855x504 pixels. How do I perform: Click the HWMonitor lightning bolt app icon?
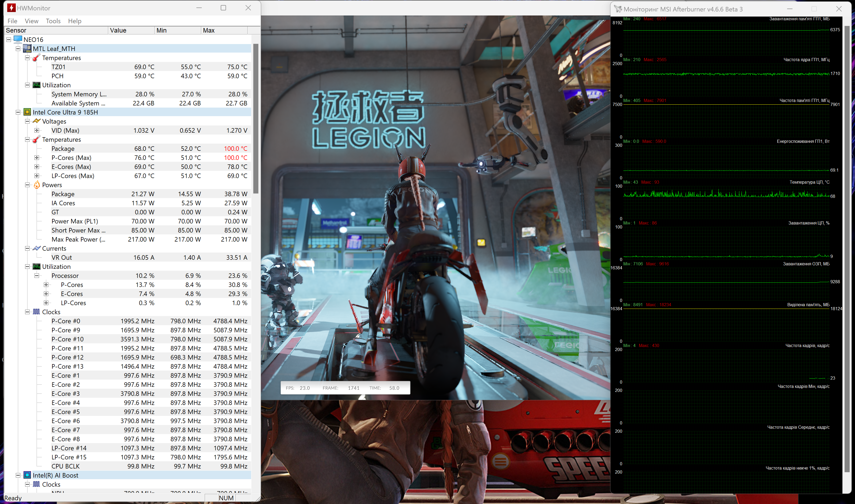[x=11, y=8]
